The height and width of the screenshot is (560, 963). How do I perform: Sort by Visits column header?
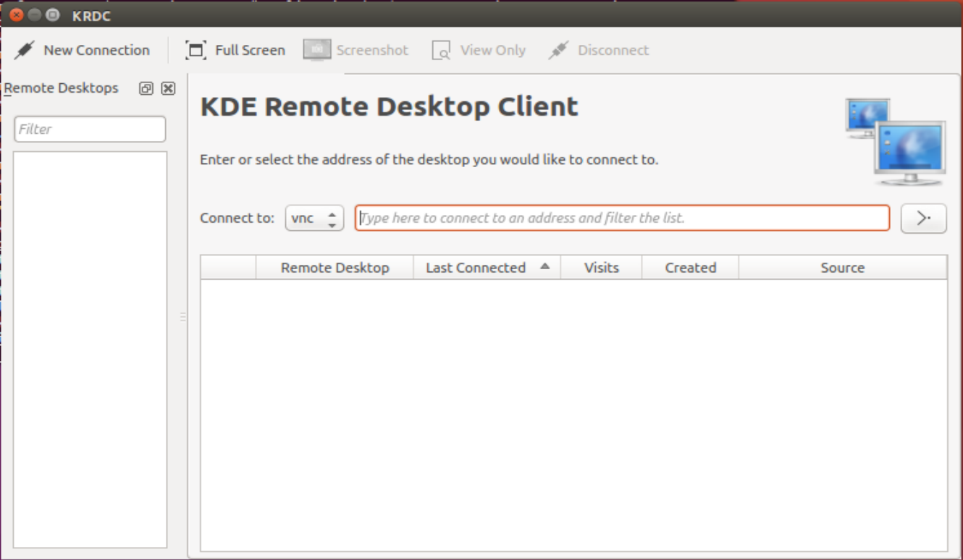[x=602, y=268]
